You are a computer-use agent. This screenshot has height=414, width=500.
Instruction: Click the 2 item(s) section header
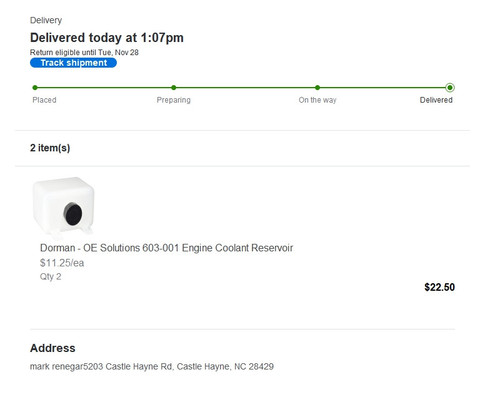pos(50,148)
